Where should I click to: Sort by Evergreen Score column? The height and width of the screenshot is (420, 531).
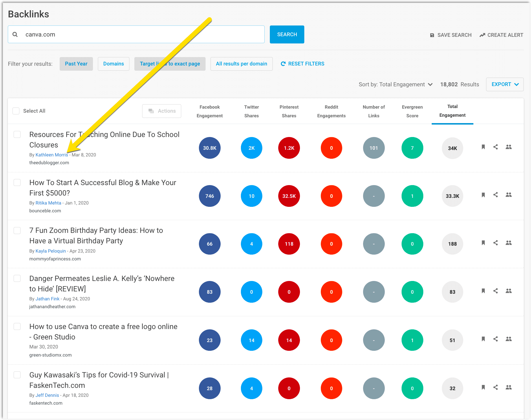(412, 111)
